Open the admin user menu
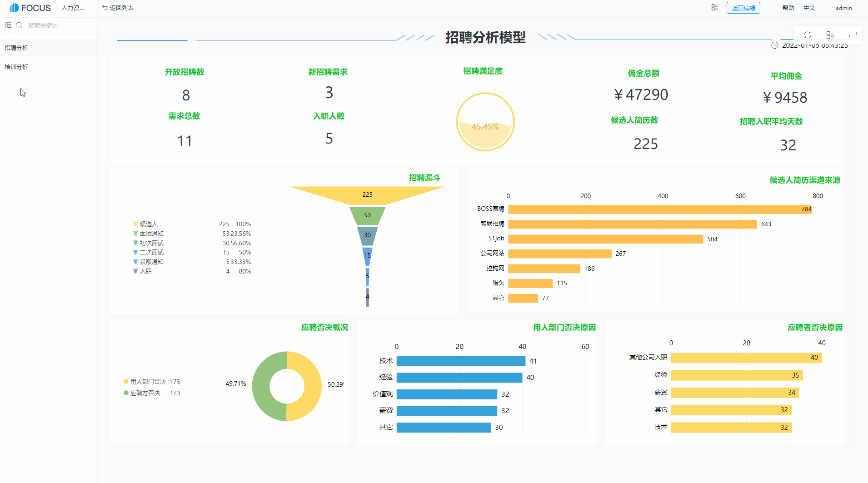The image size is (868, 483). [x=843, y=8]
